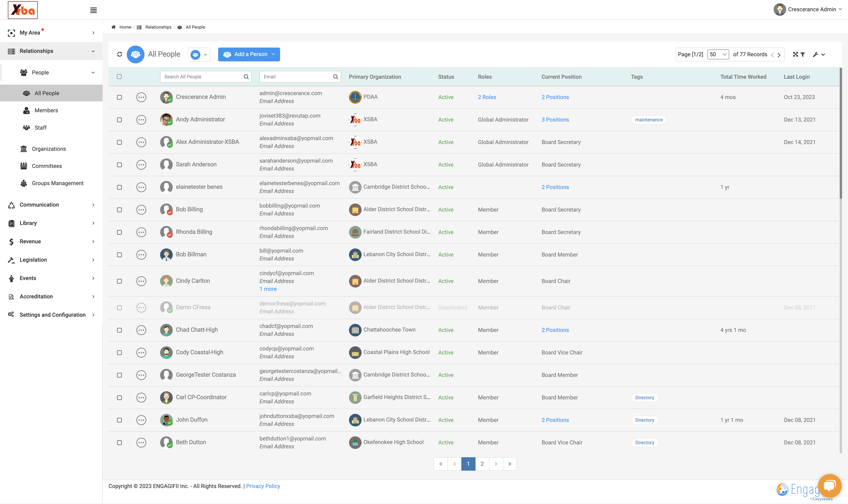Check the box for Cody Coastal-High row
The width and height of the screenshot is (848, 504).
point(120,352)
